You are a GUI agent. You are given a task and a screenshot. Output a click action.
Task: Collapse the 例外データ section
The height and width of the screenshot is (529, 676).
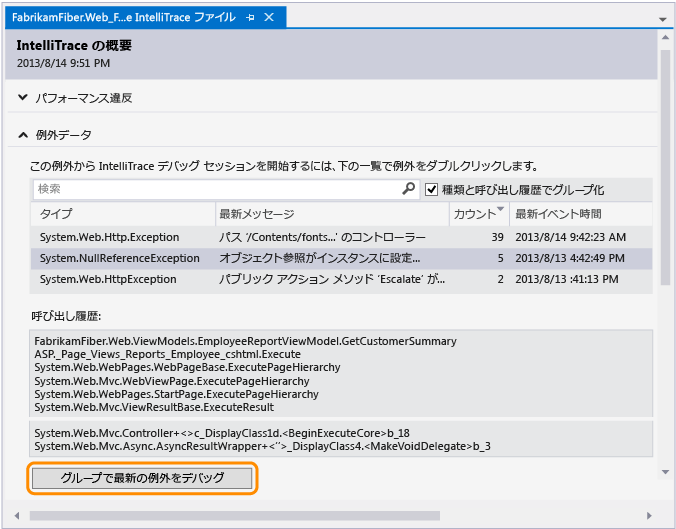pos(23,135)
